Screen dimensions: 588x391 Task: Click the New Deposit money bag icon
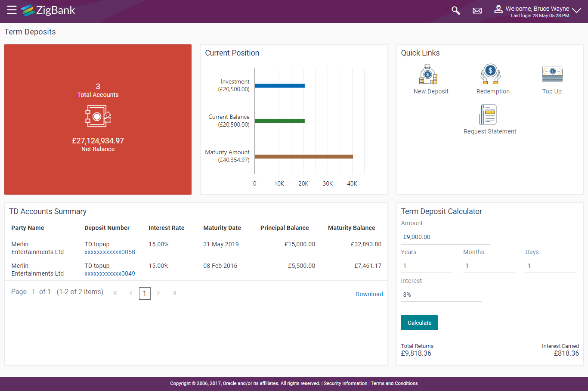tap(428, 74)
